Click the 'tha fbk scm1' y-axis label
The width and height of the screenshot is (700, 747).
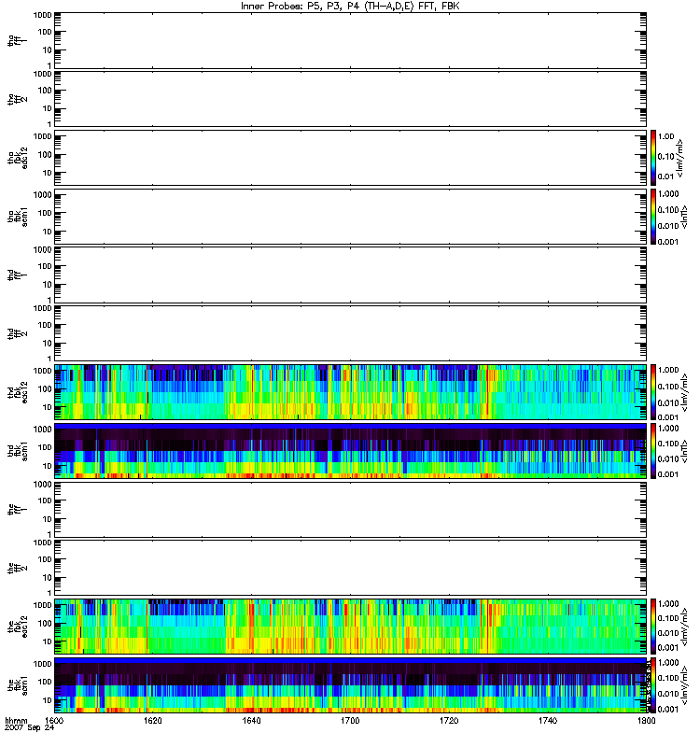pos(18,217)
